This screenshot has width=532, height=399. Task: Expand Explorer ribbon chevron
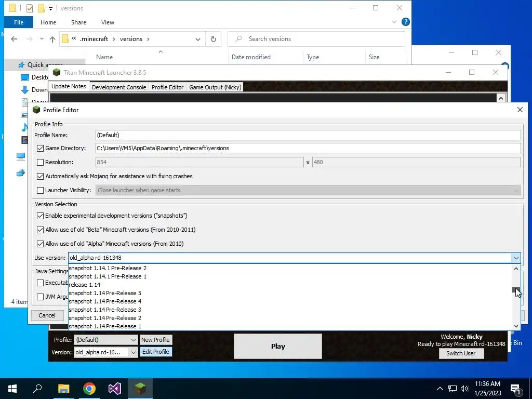(x=394, y=22)
